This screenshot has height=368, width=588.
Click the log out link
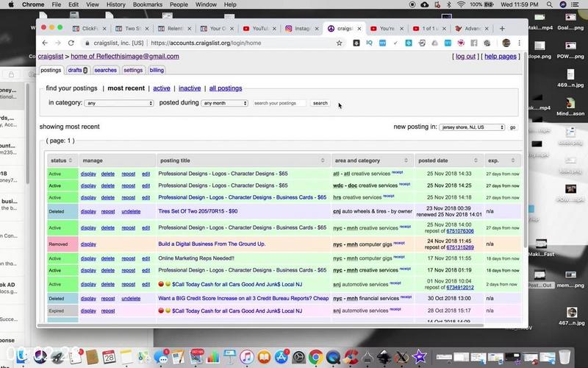465,57
